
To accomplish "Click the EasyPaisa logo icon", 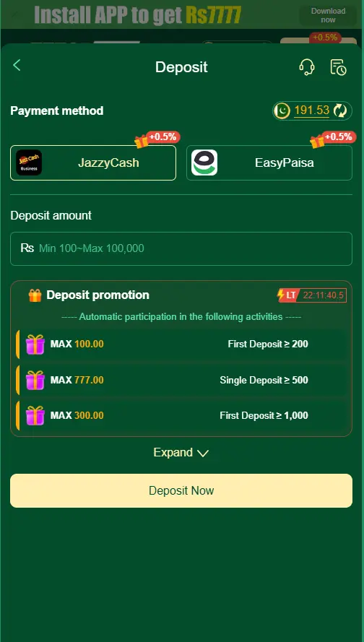I will coord(204,162).
